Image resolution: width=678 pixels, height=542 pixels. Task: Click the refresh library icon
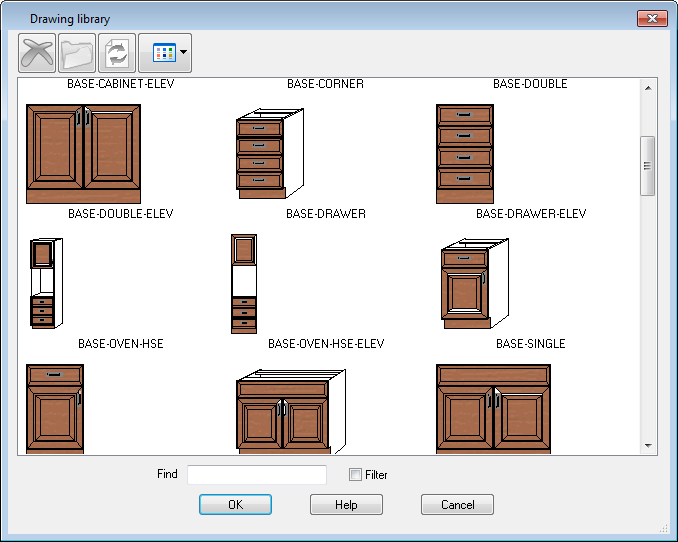115,52
